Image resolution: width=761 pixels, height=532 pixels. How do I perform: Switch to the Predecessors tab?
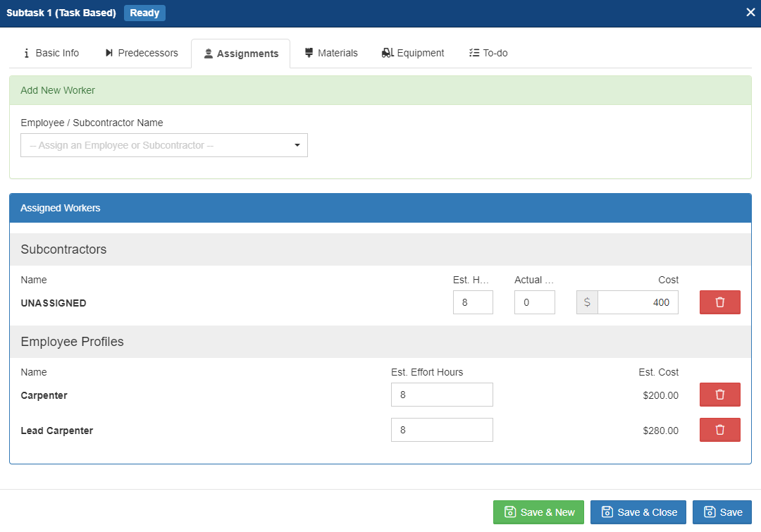click(141, 53)
